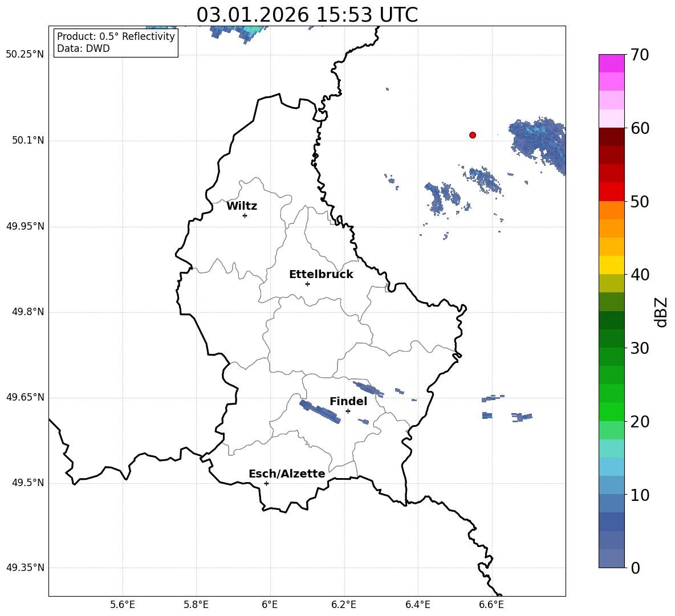Viewport: 675px width, 616px height.
Task: Click the magenta swatch at top of colorbar
Action: pyautogui.click(x=611, y=64)
